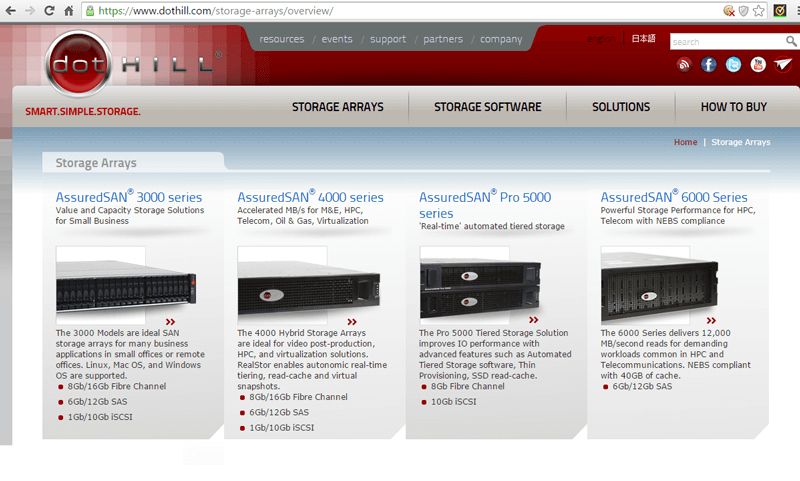The image size is (800, 481).
Task: Open the company top menu item
Action: pyautogui.click(x=501, y=39)
